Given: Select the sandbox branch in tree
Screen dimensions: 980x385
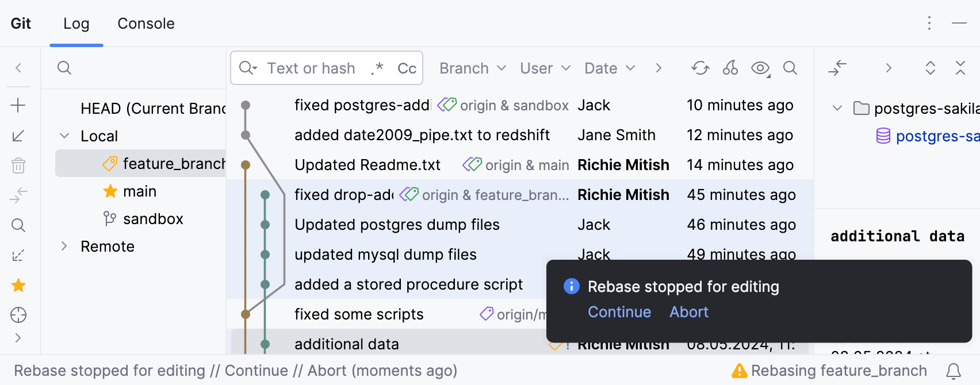Looking at the screenshot, I should tap(153, 219).
